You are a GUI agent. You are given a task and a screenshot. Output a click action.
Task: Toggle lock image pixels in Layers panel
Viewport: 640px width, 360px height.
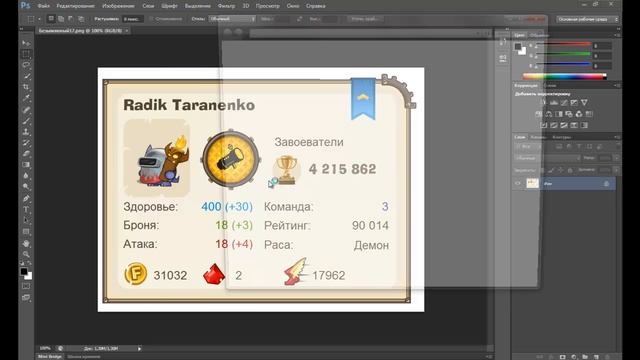551,170
